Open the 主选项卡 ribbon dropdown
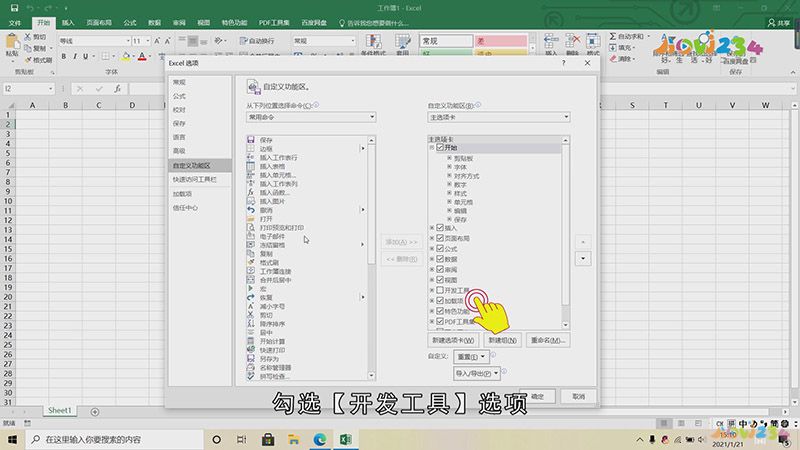 point(498,117)
